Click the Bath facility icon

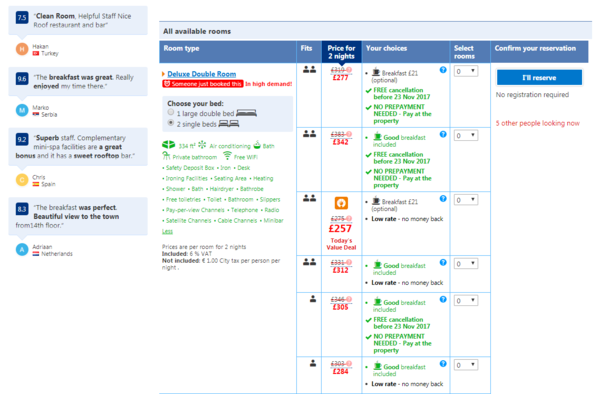[257, 145]
